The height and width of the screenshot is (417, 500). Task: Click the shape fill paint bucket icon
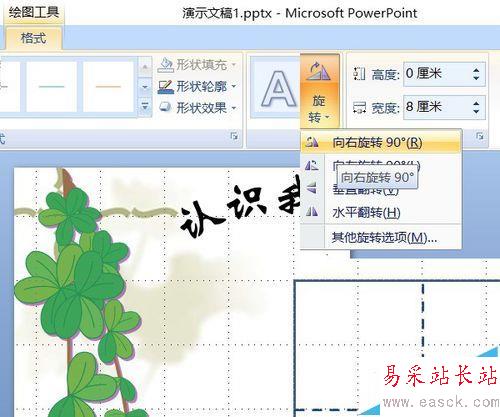point(166,65)
